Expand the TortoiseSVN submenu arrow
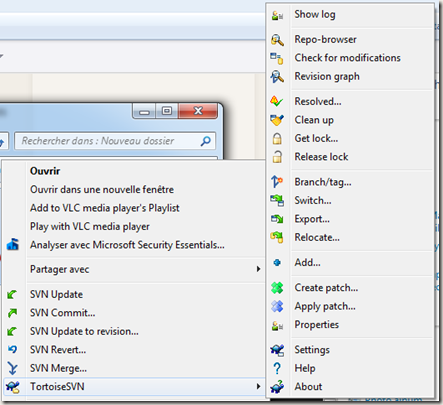 pyautogui.click(x=258, y=386)
